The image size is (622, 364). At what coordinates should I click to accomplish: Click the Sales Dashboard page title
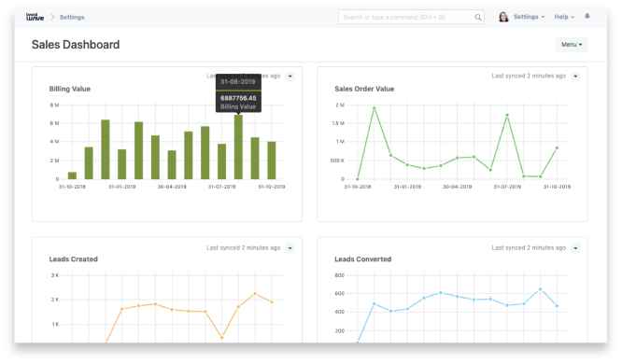coord(76,45)
